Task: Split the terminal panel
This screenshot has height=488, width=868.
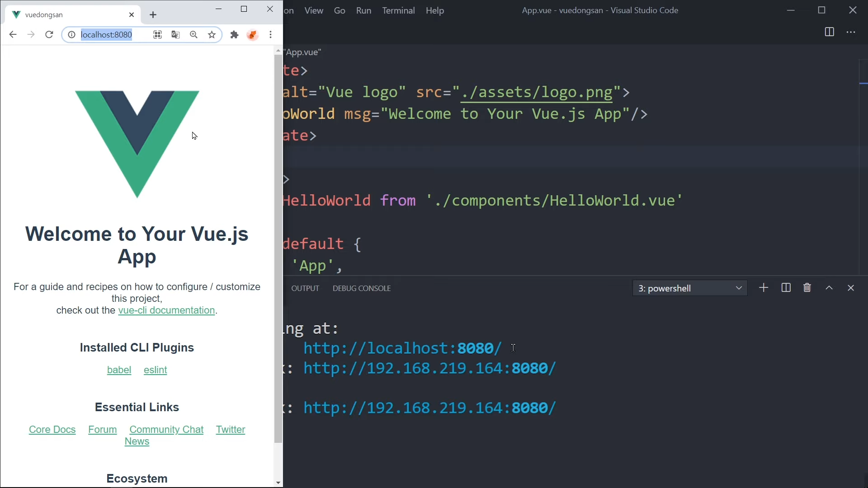Action: coord(786,288)
